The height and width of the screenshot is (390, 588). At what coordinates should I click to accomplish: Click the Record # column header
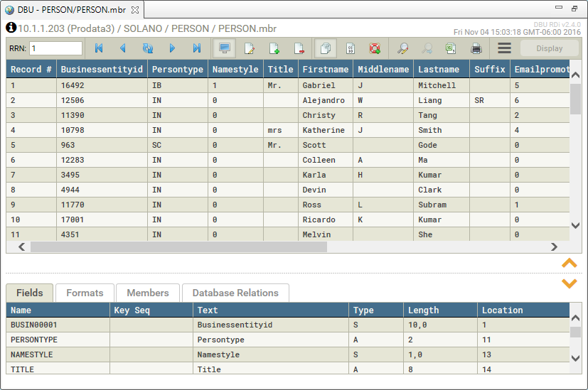[31, 70]
